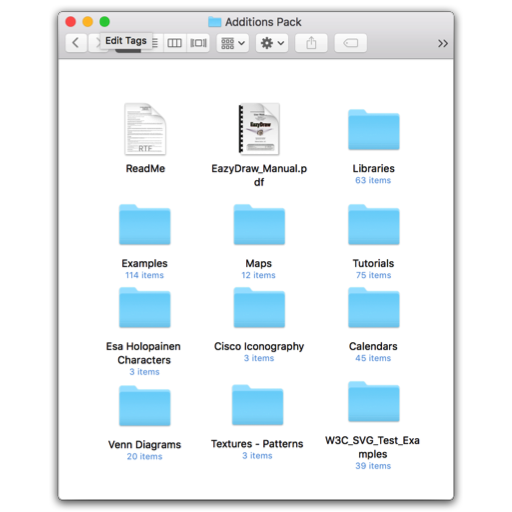Select the ReadMe RTF file icon
Image resolution: width=512 pixels, height=512 pixels.
click(x=145, y=129)
